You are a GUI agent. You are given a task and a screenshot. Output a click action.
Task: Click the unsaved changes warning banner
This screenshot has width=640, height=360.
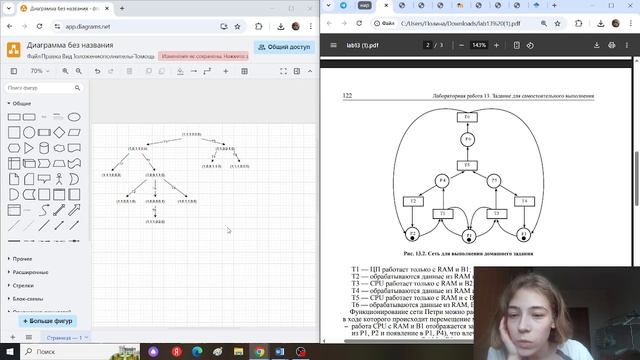[204, 56]
